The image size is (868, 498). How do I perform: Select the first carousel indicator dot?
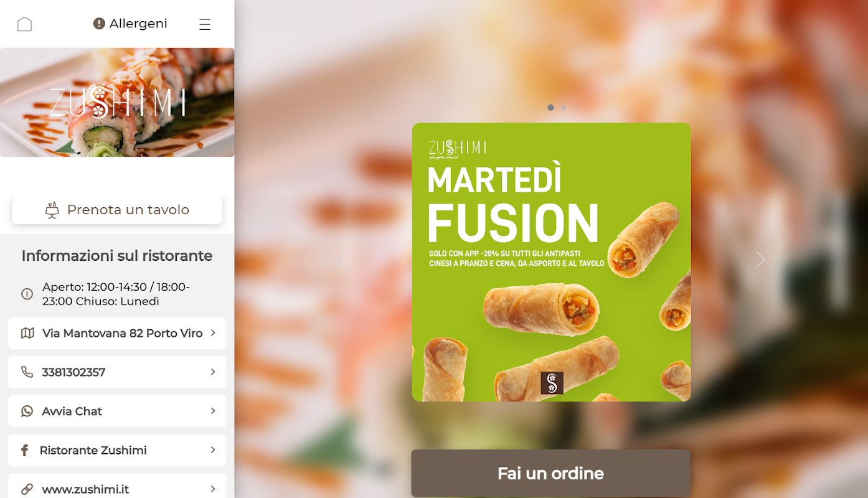(550, 108)
